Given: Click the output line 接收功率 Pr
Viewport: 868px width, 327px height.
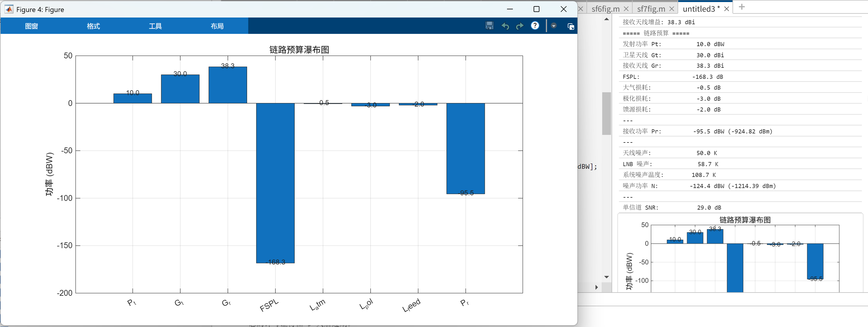Looking at the screenshot, I should coord(741,131).
